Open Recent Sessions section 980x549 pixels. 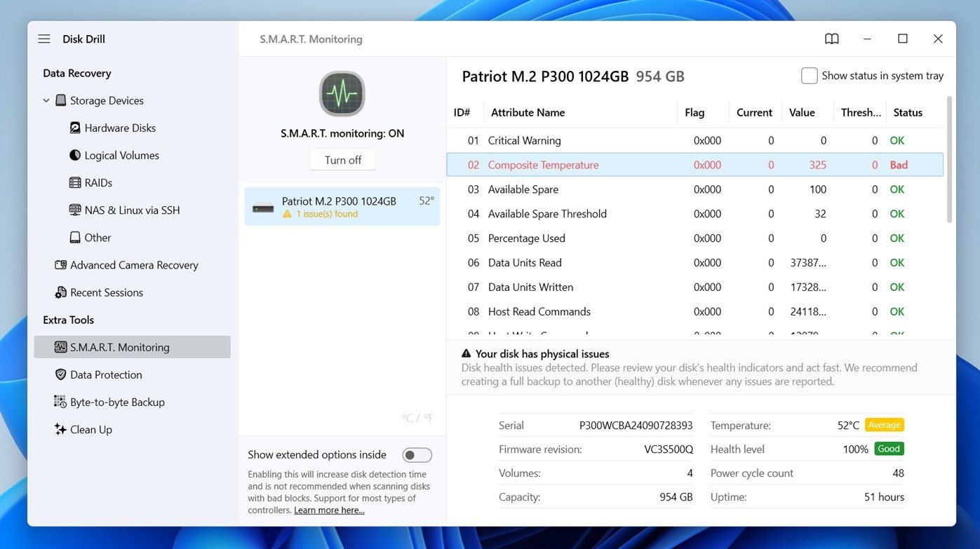pos(107,292)
